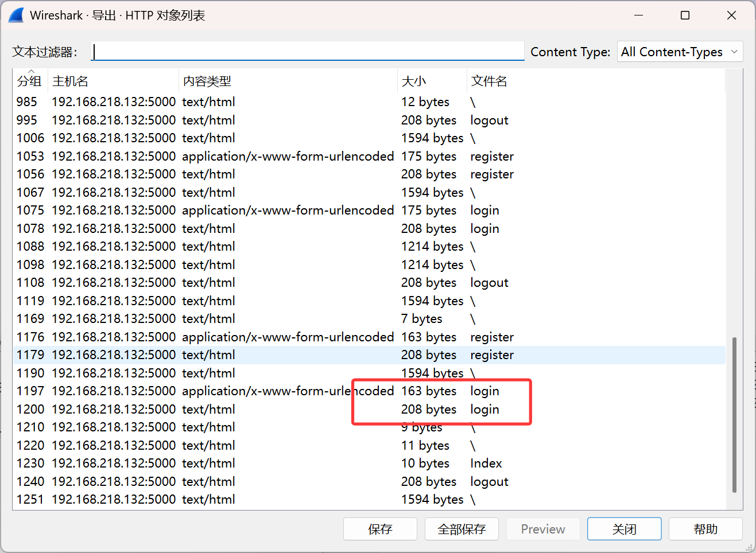Select packet 1108 logout row
Image resolution: width=756 pixels, height=553 pixels.
tap(369, 282)
